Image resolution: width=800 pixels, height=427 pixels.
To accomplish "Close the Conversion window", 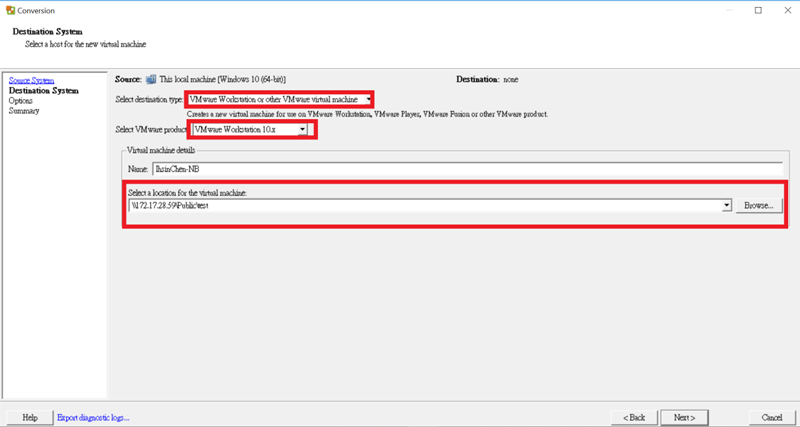I will [787, 10].
